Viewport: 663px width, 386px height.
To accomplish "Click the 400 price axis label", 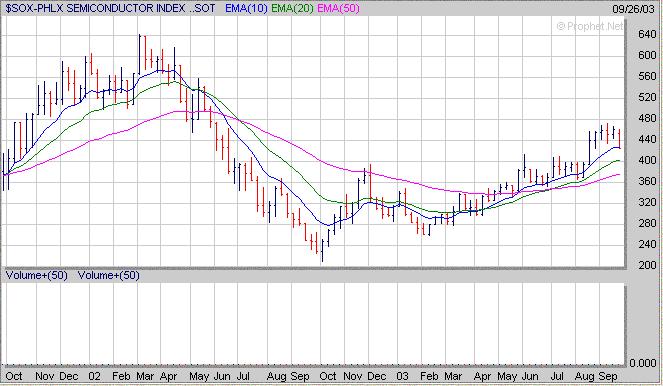I will pos(647,160).
